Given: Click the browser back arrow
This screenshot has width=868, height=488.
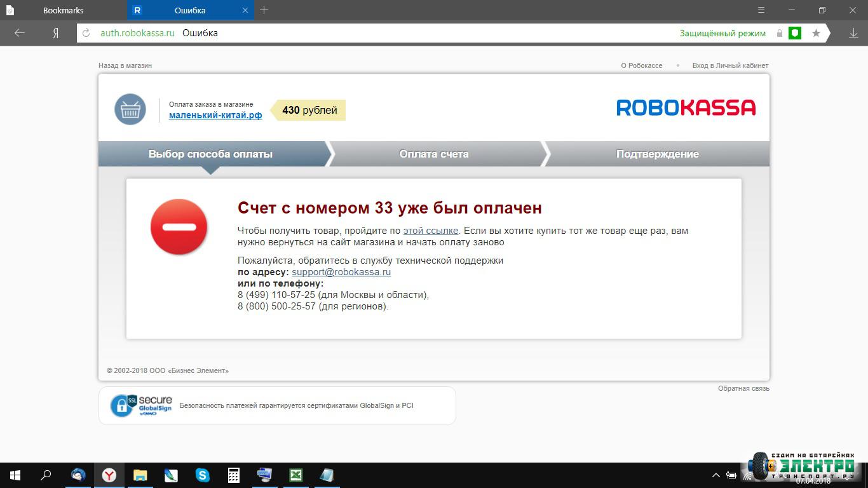Looking at the screenshot, I should coord(20,33).
